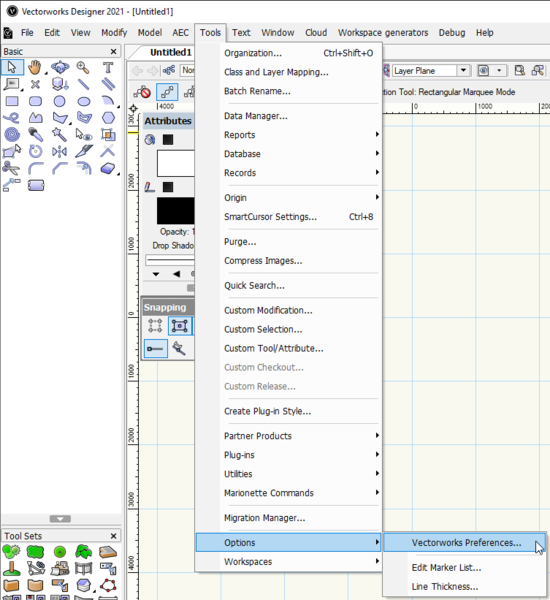Screen dimensions: 550x600
Task: Select the Circle tool
Action: point(59,101)
